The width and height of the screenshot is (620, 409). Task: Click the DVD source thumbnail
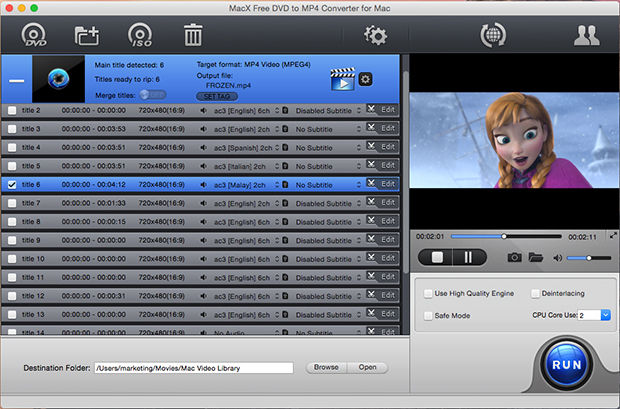point(59,79)
